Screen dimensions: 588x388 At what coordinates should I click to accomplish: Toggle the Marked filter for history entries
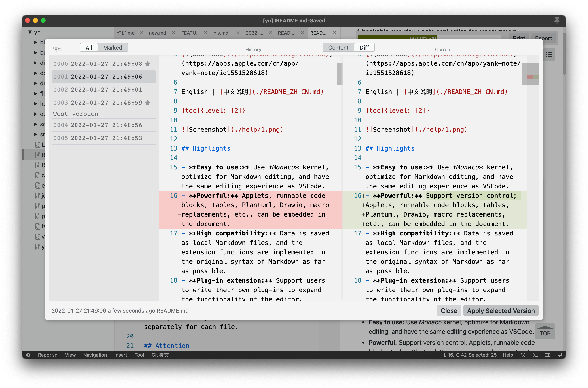[x=113, y=47]
